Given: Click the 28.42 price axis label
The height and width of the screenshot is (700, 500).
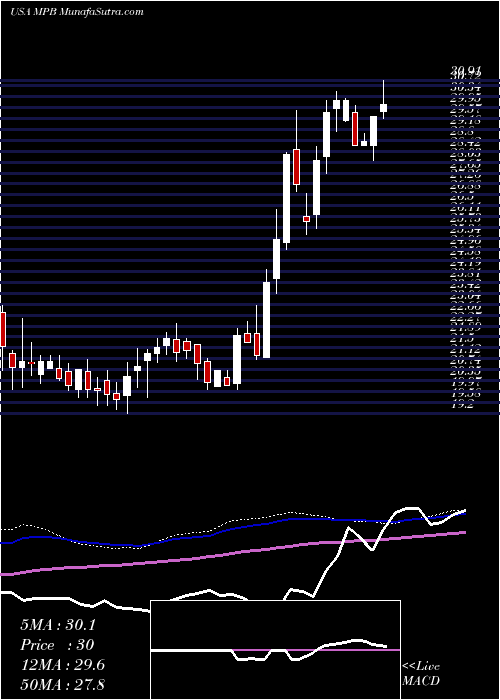Looking at the screenshot, I should [x=466, y=144].
